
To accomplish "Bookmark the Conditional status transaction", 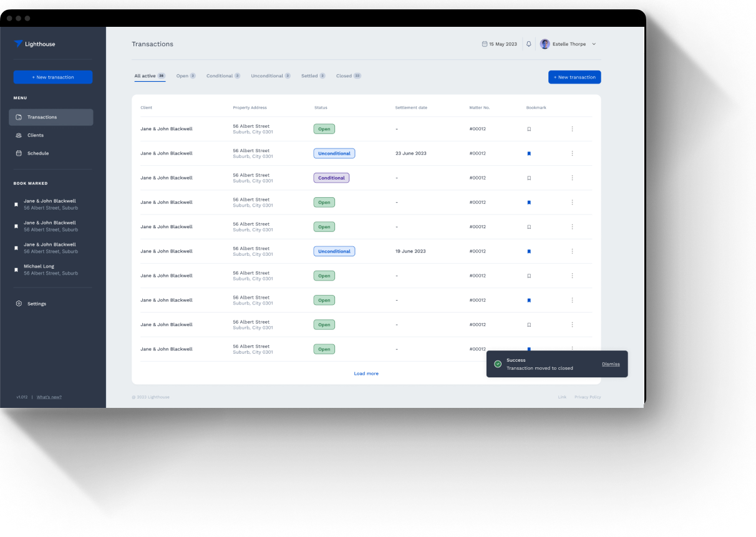I will pos(529,178).
